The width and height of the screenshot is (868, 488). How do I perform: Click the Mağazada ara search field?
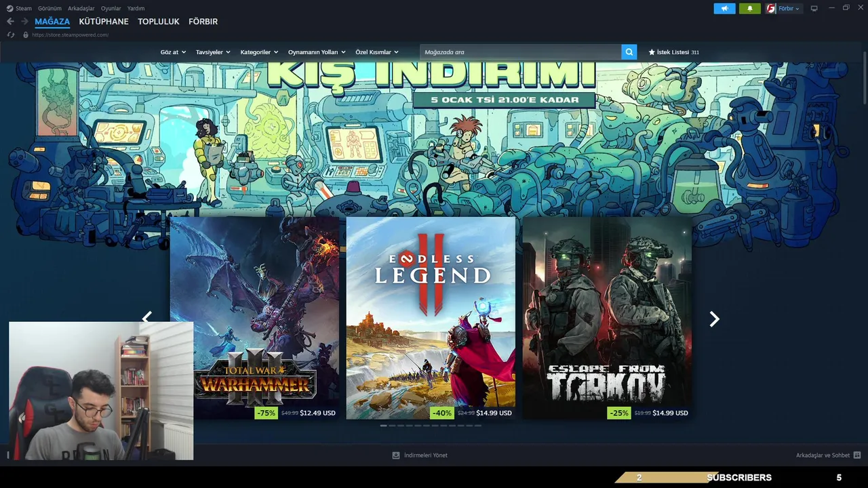click(x=521, y=52)
